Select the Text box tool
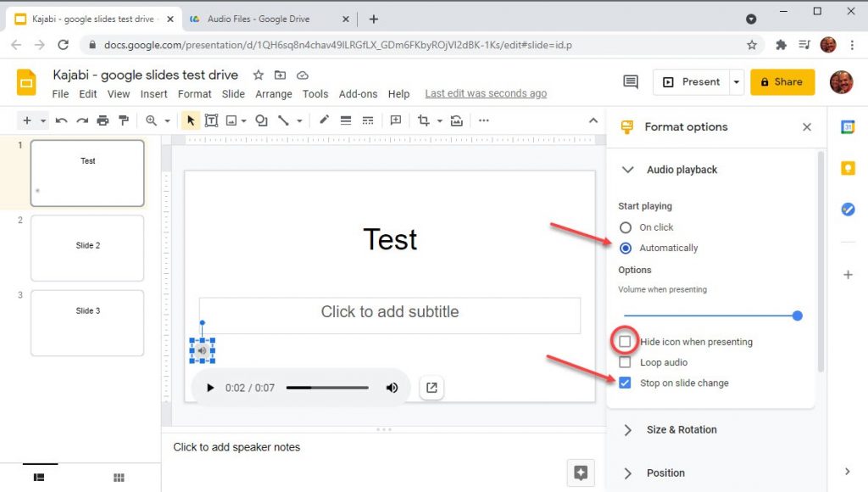Viewport: 868px width, 492px height. click(x=211, y=120)
